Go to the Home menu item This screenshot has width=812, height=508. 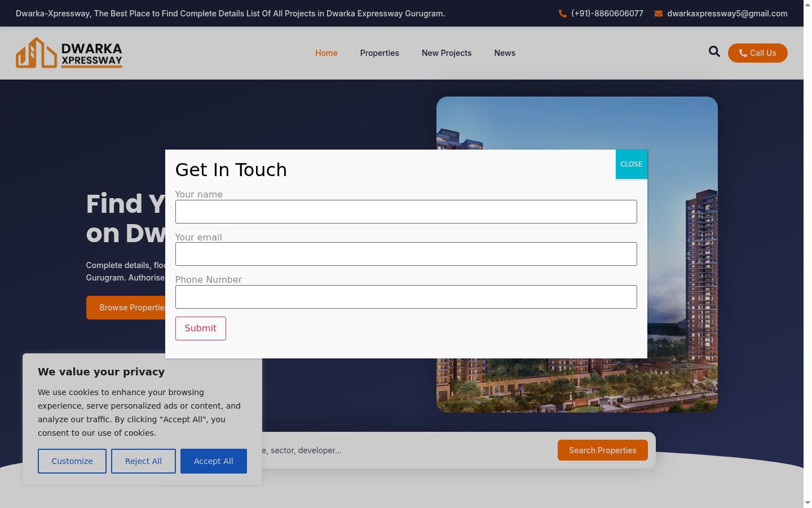[x=326, y=53]
